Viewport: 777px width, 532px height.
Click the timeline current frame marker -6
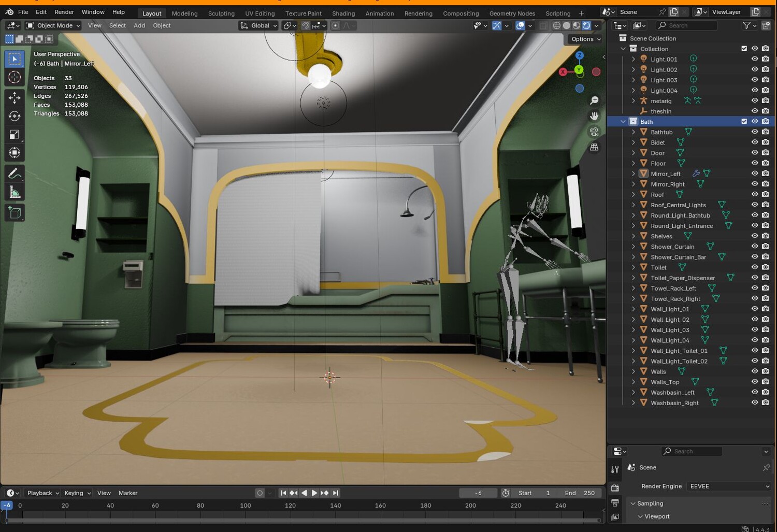point(7,506)
